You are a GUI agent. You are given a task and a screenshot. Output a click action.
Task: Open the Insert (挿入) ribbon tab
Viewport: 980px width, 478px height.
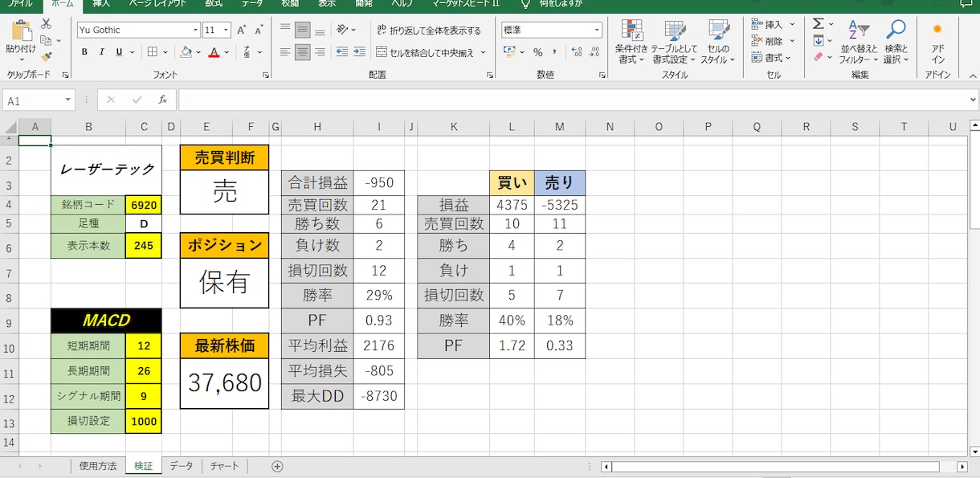pyautogui.click(x=101, y=3)
